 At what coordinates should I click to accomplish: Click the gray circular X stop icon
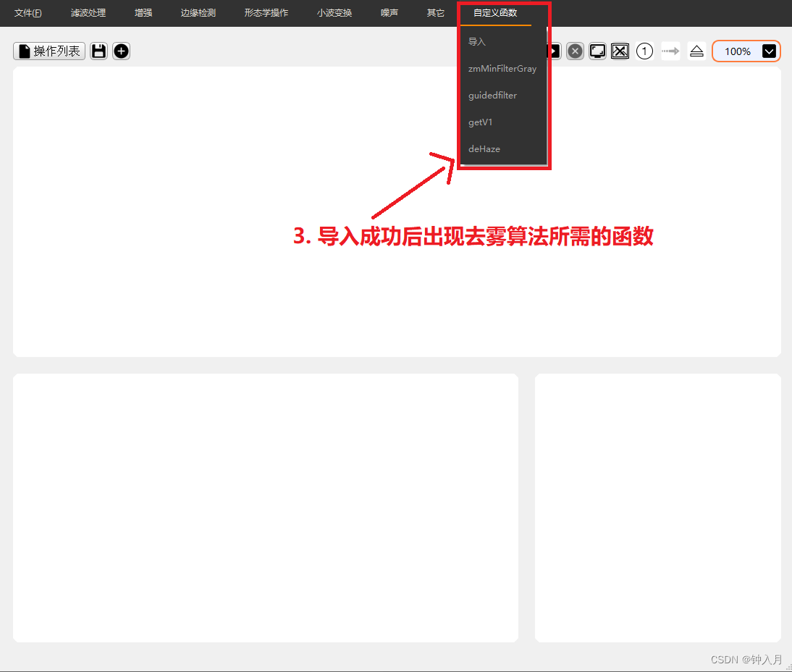point(575,51)
